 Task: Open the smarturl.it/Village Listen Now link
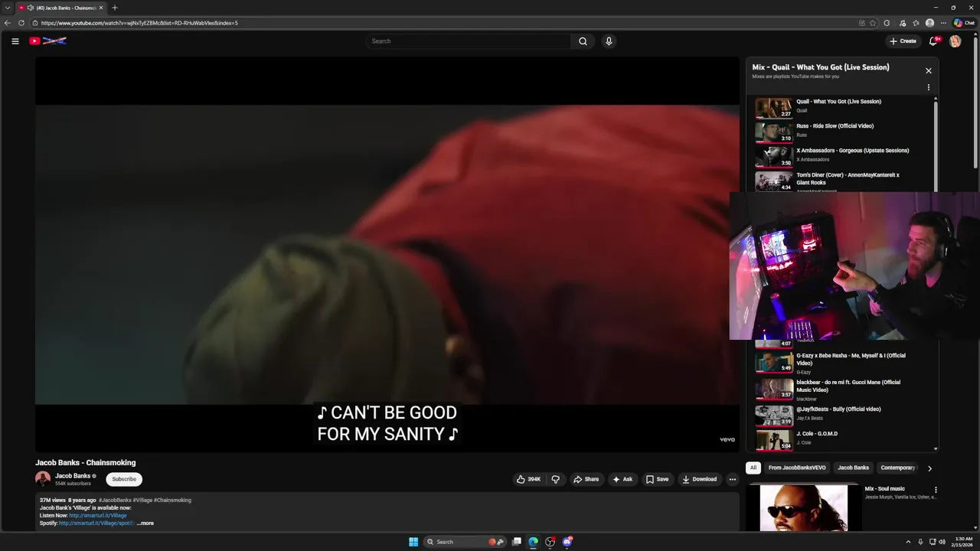click(x=98, y=516)
